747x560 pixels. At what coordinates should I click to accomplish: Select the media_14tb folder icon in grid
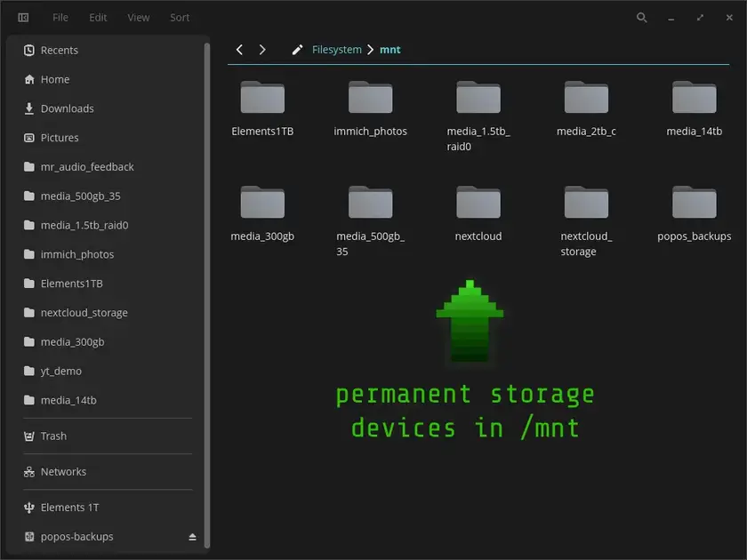click(x=695, y=97)
